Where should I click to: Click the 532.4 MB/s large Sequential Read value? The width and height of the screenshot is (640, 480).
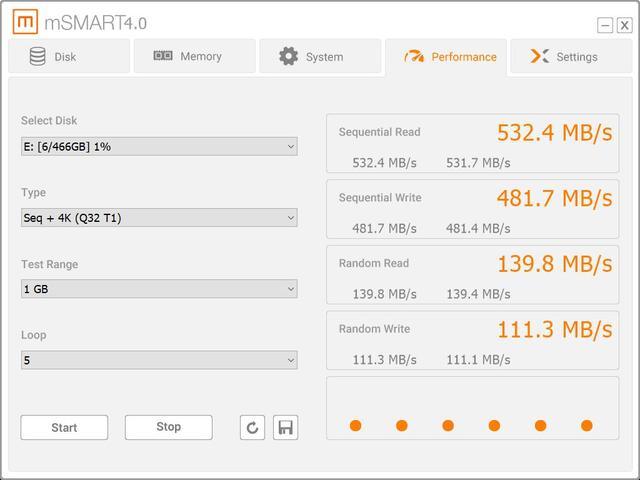[555, 133]
